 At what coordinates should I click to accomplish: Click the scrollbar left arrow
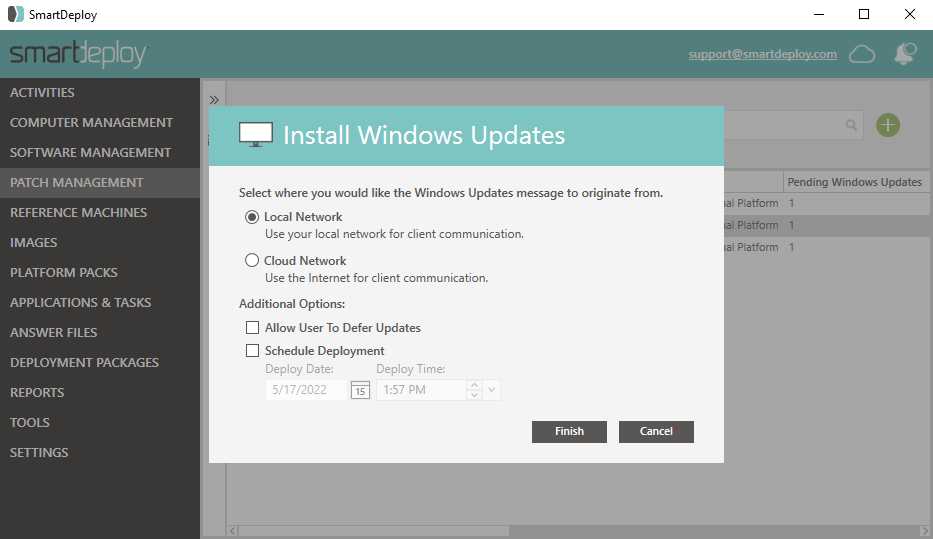point(233,531)
